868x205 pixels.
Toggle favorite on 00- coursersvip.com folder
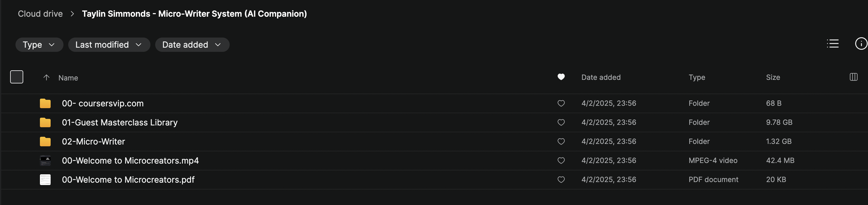point(561,103)
